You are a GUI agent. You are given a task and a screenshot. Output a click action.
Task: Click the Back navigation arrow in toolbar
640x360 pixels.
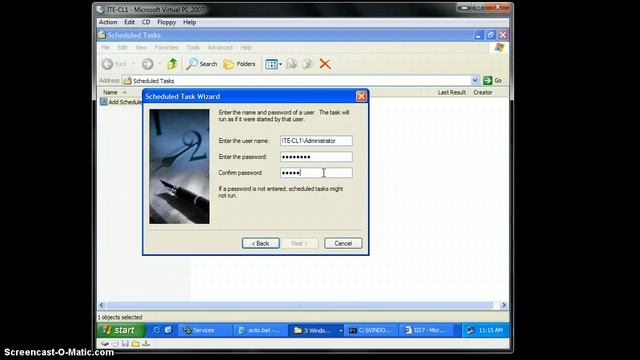click(108, 64)
